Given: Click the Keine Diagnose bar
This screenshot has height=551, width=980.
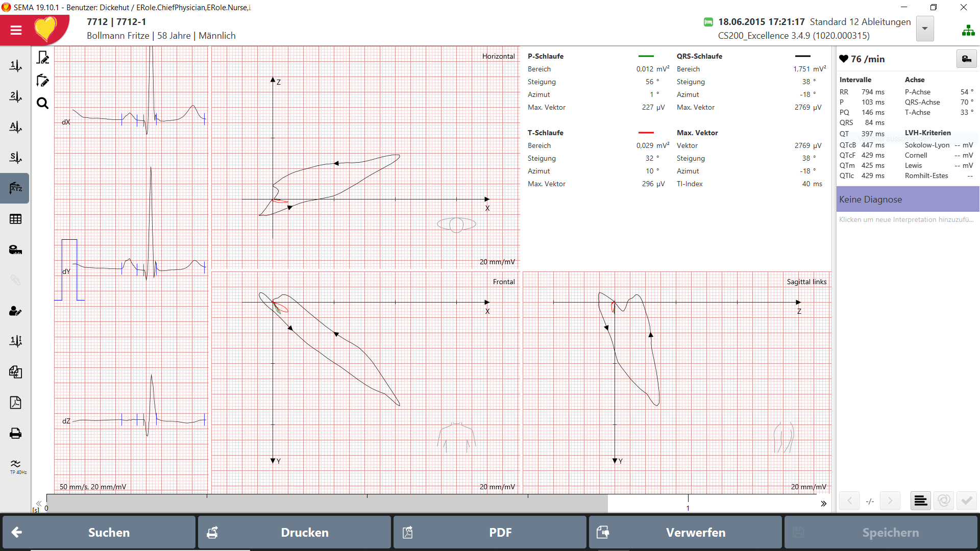Looking at the screenshot, I should coord(908,199).
